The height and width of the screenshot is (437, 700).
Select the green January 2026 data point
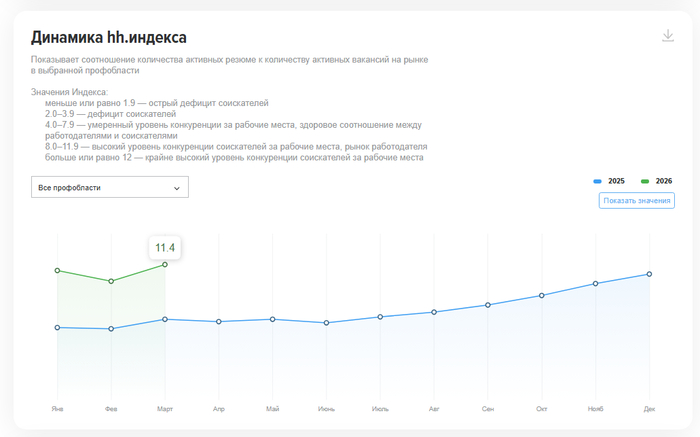tap(57, 271)
